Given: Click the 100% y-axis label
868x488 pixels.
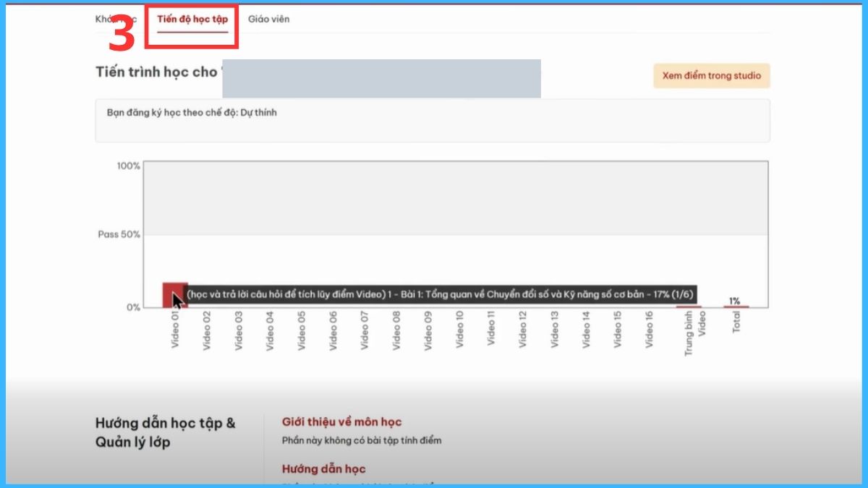Looking at the screenshot, I should (x=129, y=166).
